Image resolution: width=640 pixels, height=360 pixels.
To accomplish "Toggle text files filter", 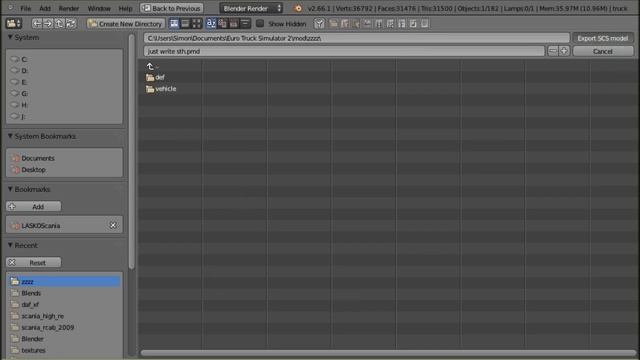I will (425, 24).
